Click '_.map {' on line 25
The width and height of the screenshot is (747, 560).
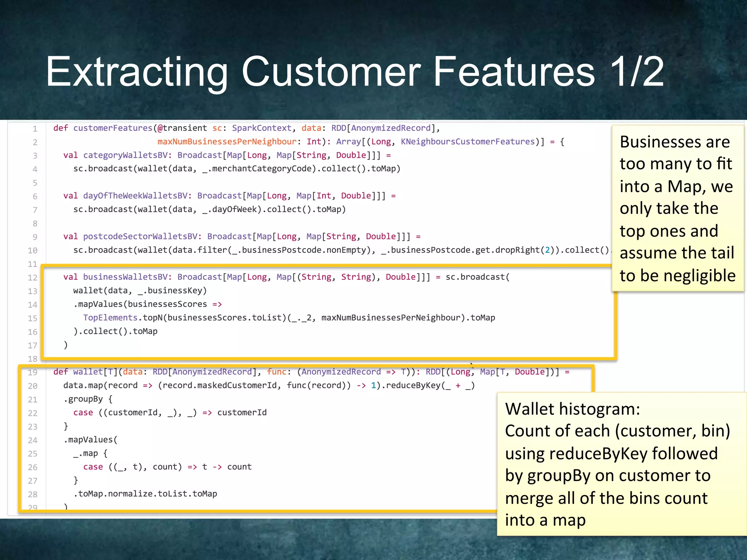click(x=90, y=454)
